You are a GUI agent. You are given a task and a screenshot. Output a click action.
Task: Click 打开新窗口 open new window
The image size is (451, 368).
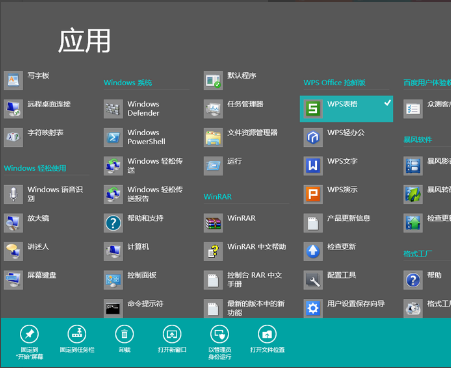click(x=172, y=339)
